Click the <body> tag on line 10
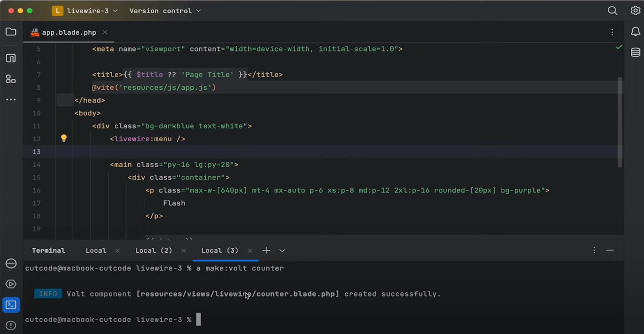 pos(87,113)
